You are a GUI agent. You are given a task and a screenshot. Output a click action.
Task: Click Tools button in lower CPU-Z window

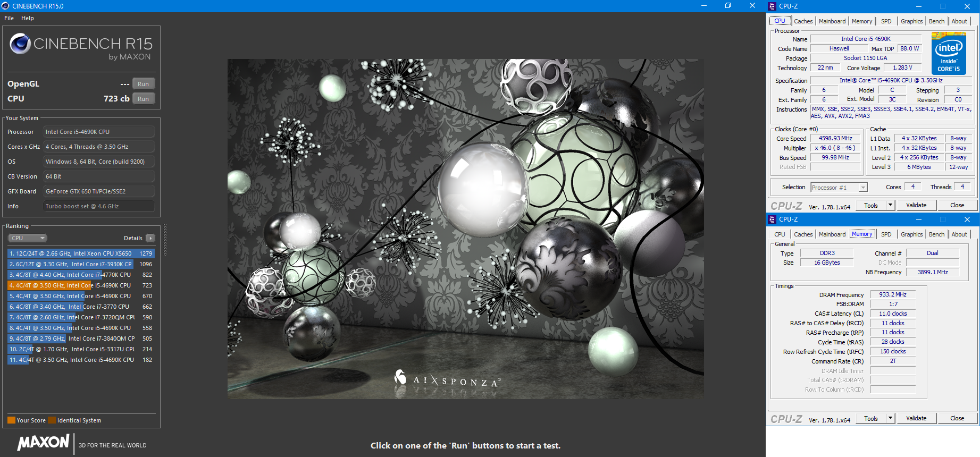click(x=871, y=419)
